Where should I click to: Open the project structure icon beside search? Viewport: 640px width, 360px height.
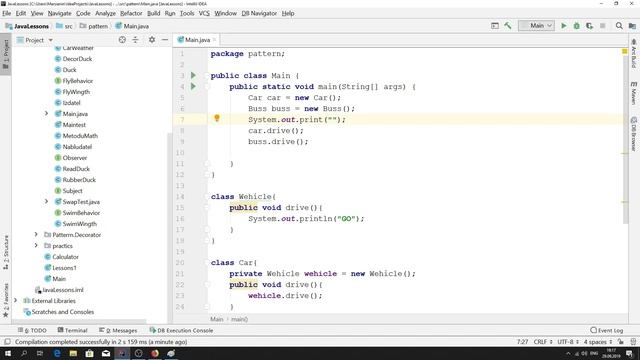pyautogui.click(x=632, y=26)
